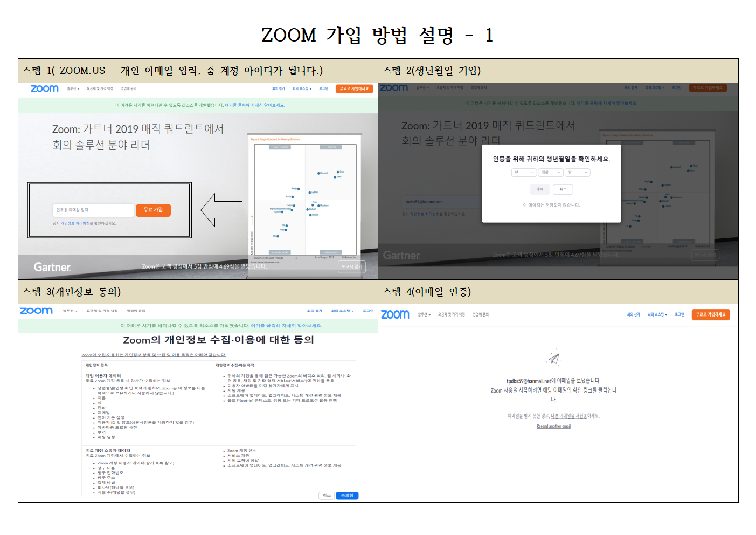
Task: Select 영업에 문의 in the Step 4 navbar
Action: [481, 314]
